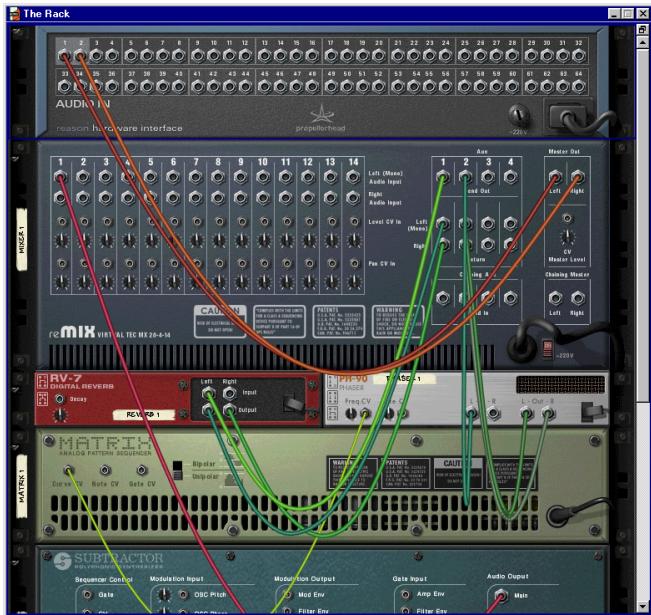Click Matrix Curve CV output jack
This screenshot has height=615, width=651.
point(68,470)
